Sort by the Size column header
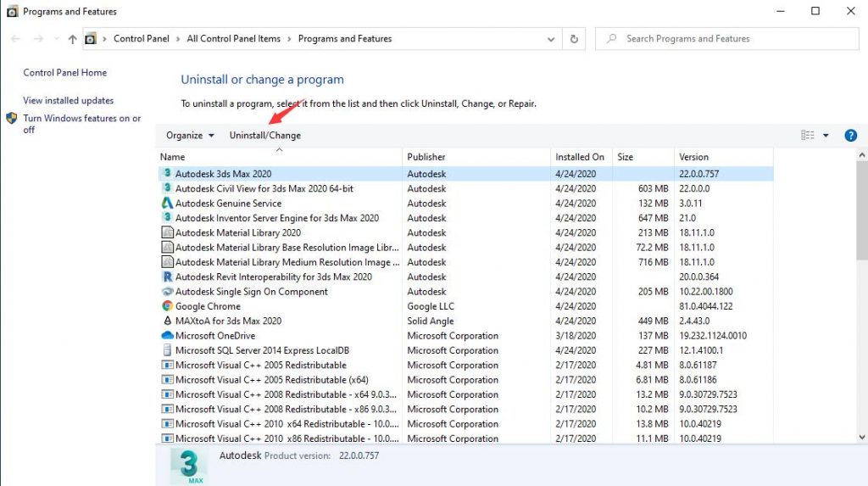 click(x=643, y=157)
